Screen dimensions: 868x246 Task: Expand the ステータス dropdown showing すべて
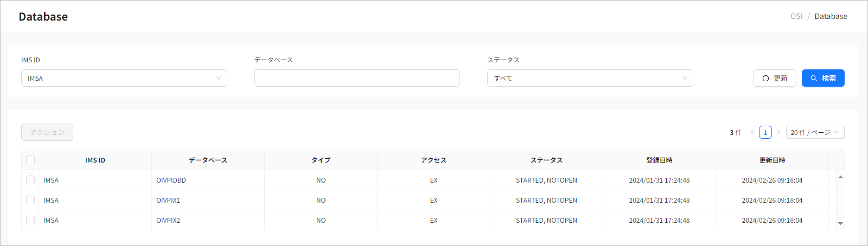590,78
